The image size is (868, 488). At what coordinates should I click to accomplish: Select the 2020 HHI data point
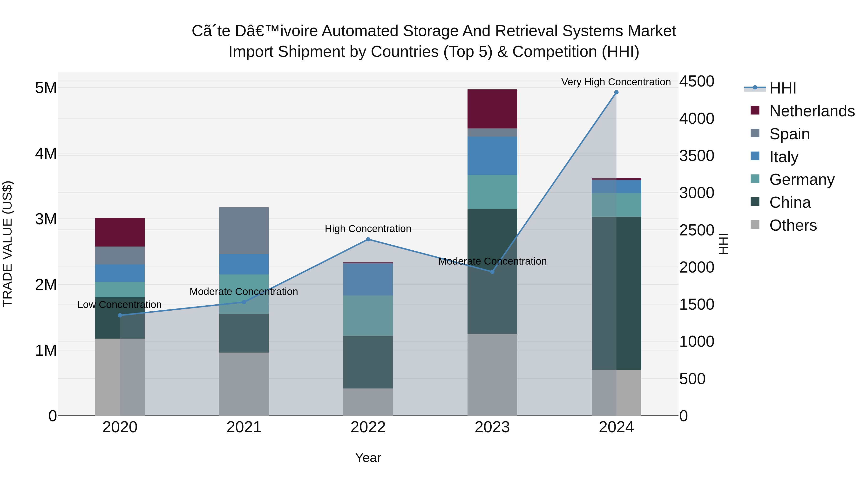(120, 315)
